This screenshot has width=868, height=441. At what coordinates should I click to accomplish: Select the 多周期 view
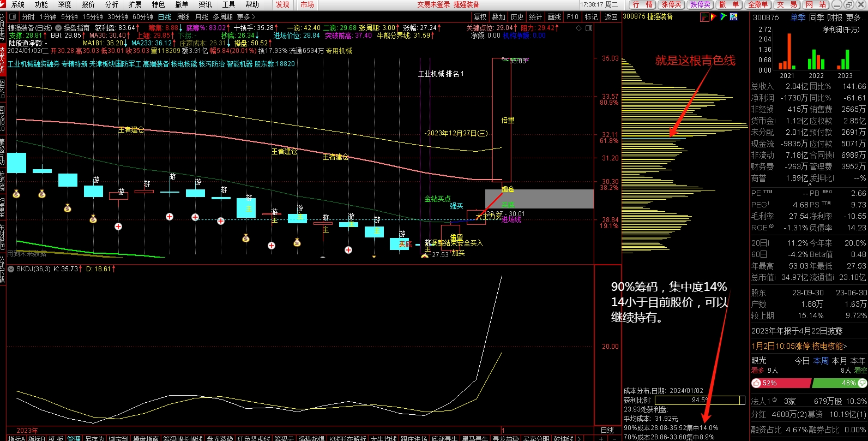[222, 17]
